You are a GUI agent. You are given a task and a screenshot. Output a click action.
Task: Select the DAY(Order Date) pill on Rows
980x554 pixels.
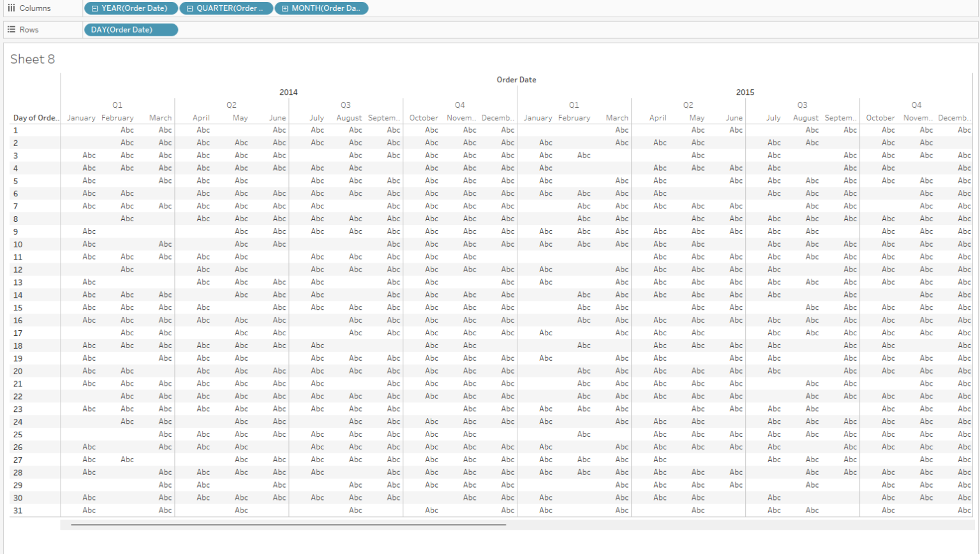point(131,29)
